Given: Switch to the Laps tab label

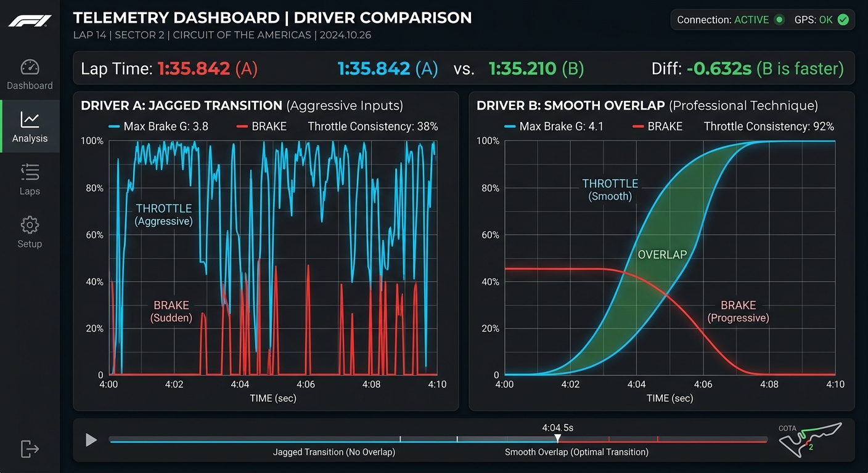Looking at the screenshot, I should click(30, 191).
